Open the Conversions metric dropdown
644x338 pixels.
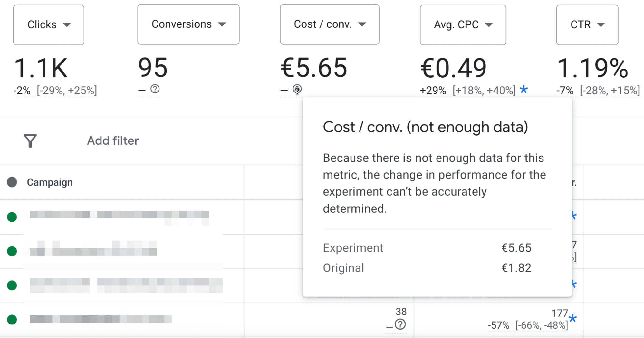222,24
